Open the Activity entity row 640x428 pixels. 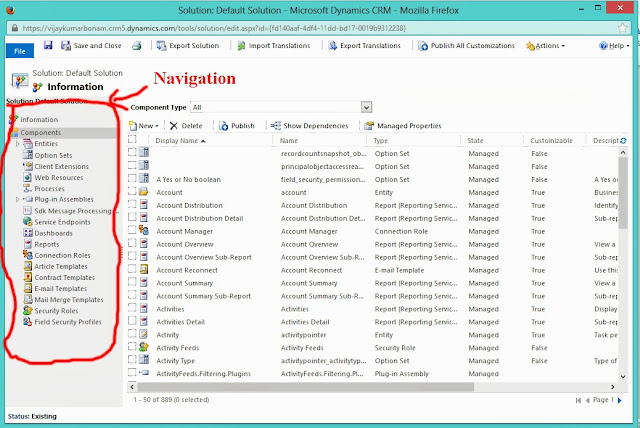(x=168, y=335)
